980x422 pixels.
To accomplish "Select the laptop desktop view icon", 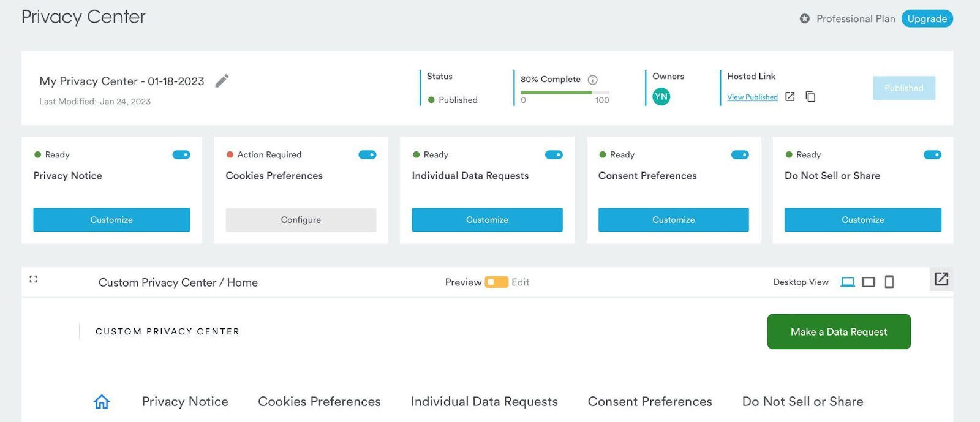I will pos(848,282).
